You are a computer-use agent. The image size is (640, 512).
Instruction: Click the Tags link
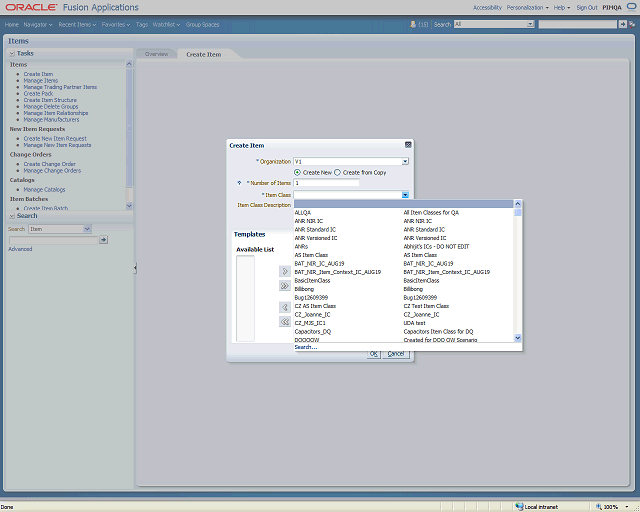pyautogui.click(x=142, y=25)
